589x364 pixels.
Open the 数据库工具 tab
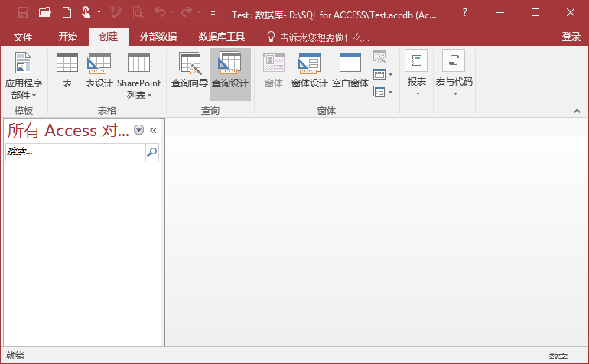(x=222, y=37)
